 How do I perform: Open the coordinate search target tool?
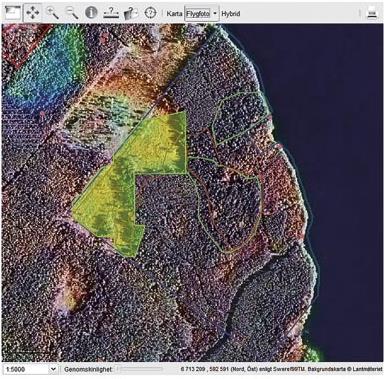coord(151,13)
